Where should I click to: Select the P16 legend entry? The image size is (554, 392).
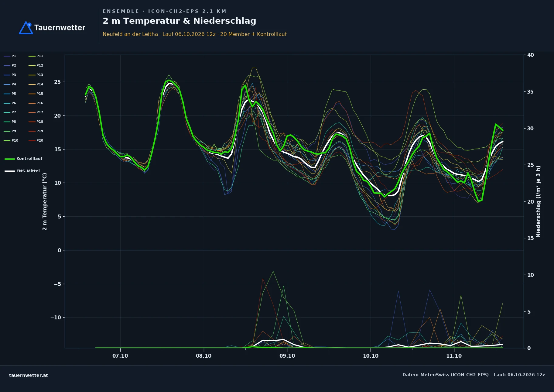pyautogui.click(x=36, y=103)
